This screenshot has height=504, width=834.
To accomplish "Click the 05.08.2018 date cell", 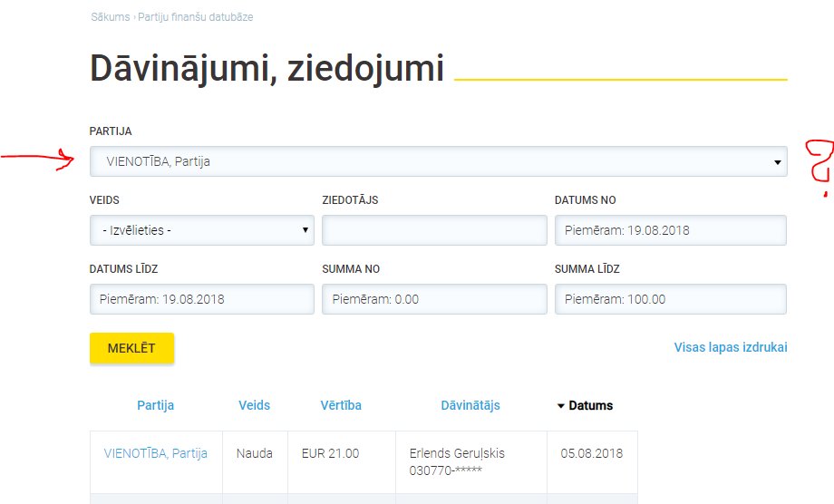I will (x=592, y=453).
